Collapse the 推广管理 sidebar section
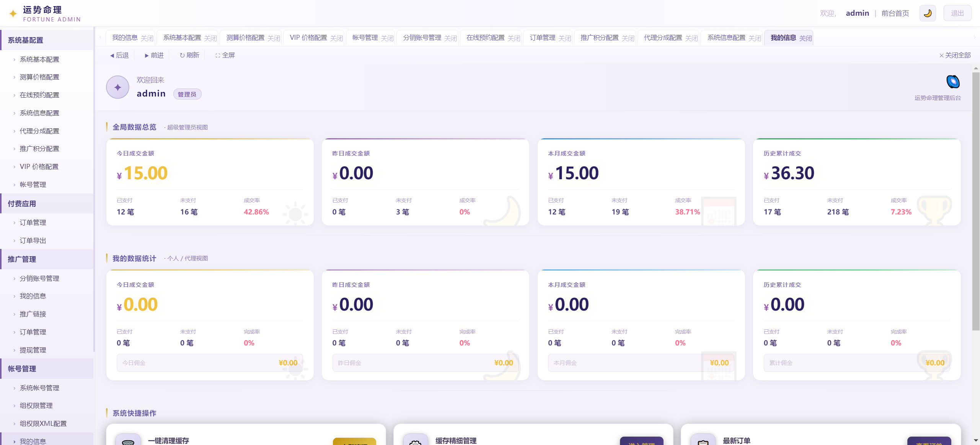The image size is (980, 445). [47, 259]
